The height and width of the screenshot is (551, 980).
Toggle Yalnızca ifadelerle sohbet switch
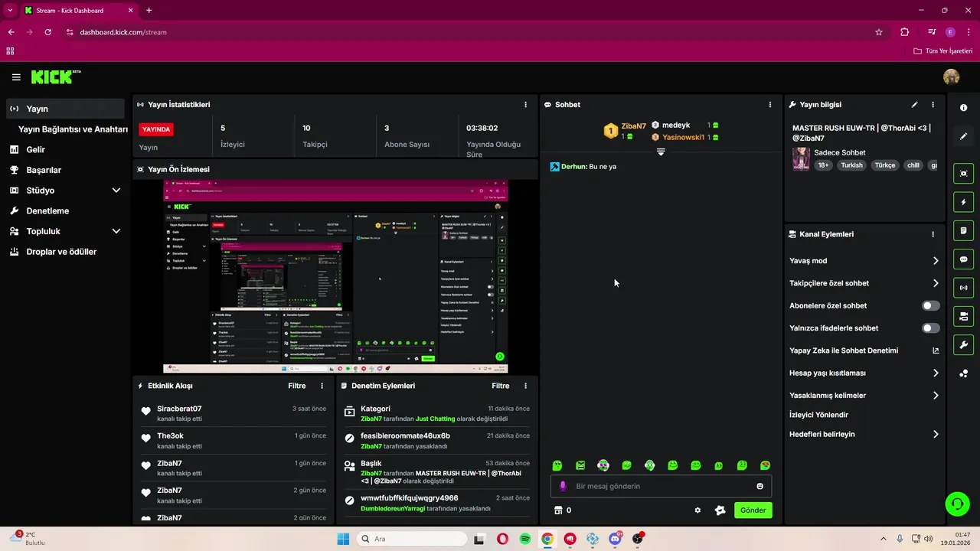pyautogui.click(x=931, y=328)
